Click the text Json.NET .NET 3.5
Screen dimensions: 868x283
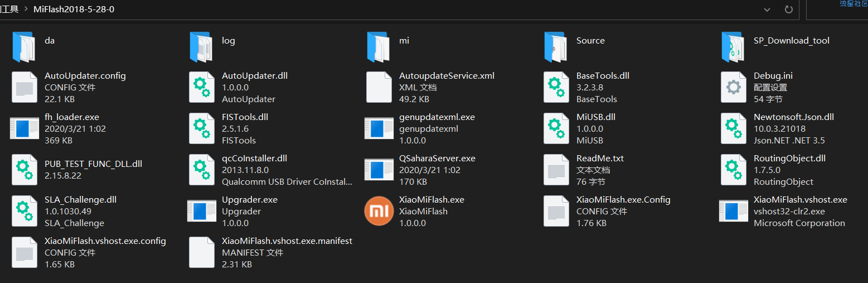(x=789, y=141)
